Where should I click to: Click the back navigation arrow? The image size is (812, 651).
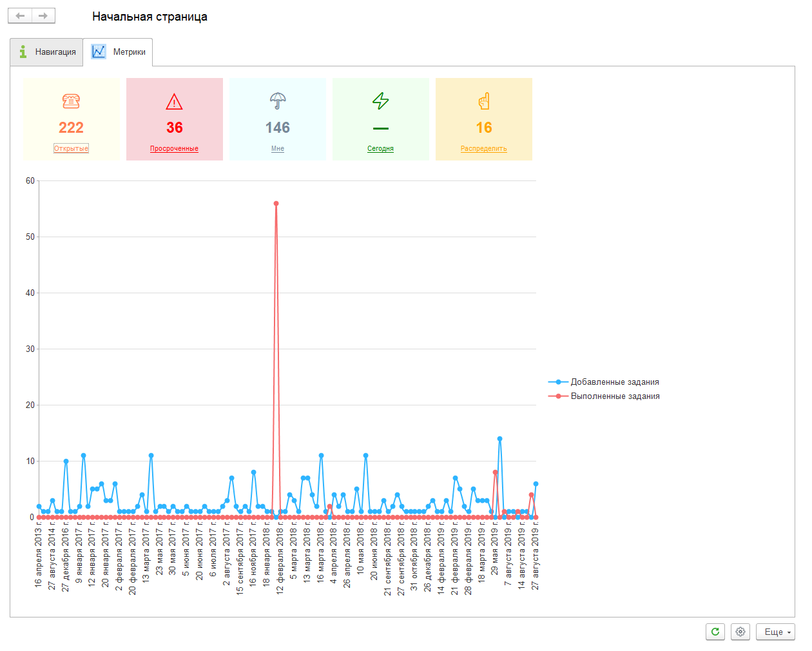pos(20,16)
